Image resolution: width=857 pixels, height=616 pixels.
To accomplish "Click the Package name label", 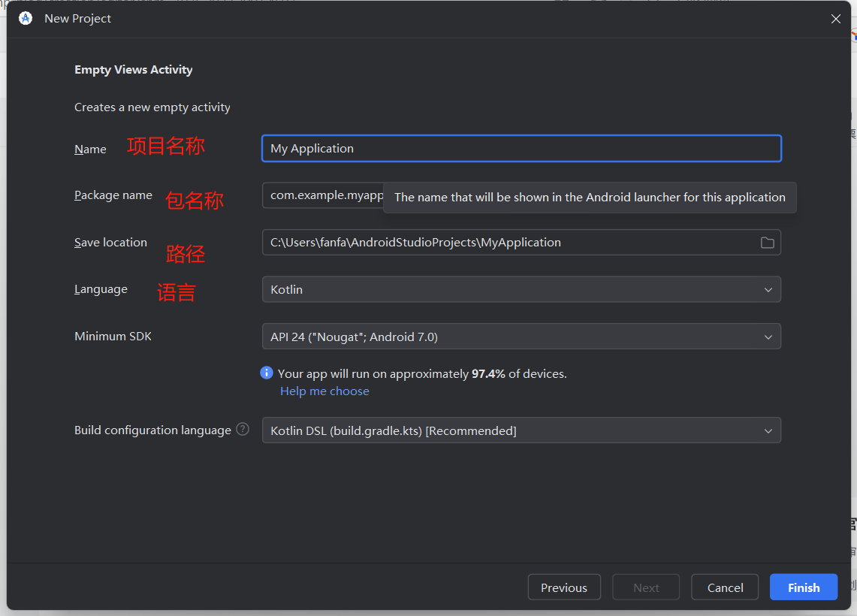I will 113,195.
